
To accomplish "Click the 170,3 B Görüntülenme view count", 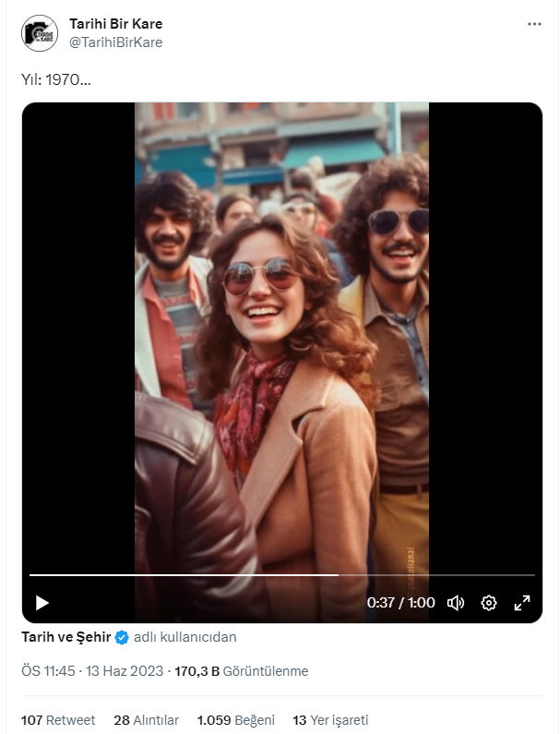I will (242, 671).
